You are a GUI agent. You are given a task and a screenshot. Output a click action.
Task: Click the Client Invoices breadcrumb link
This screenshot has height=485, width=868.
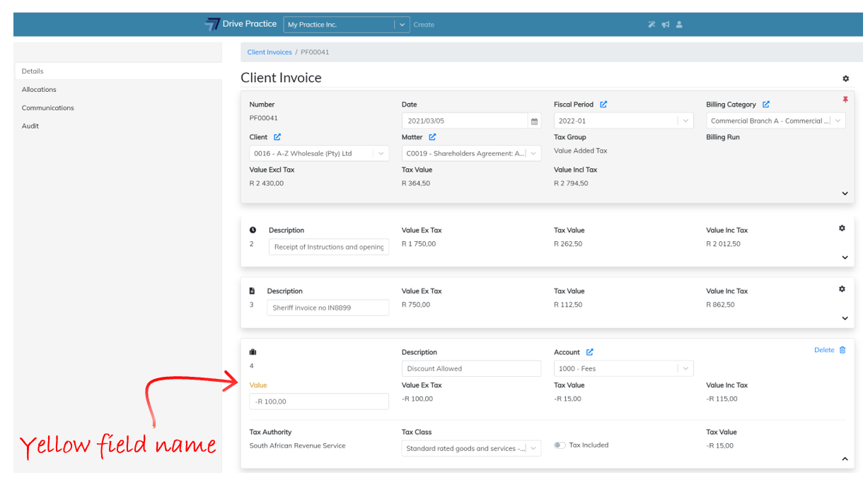click(x=270, y=52)
